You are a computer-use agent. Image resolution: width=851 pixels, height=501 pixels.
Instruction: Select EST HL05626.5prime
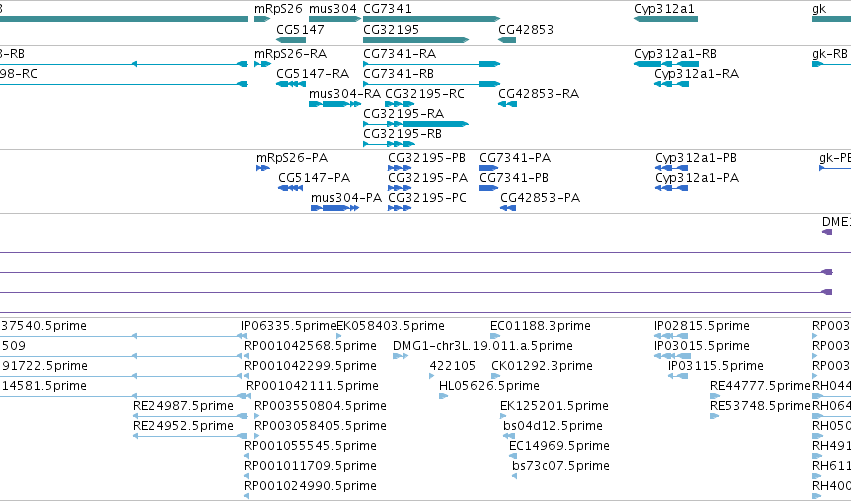coord(489,386)
